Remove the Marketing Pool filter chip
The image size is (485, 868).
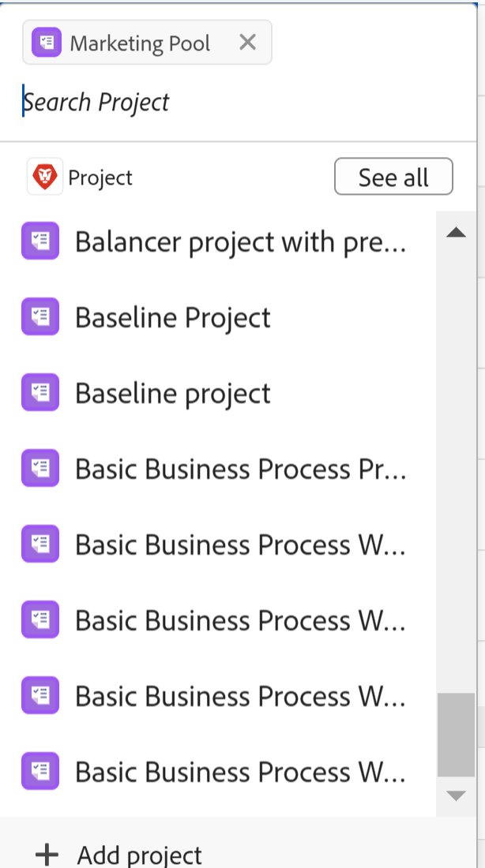(247, 42)
